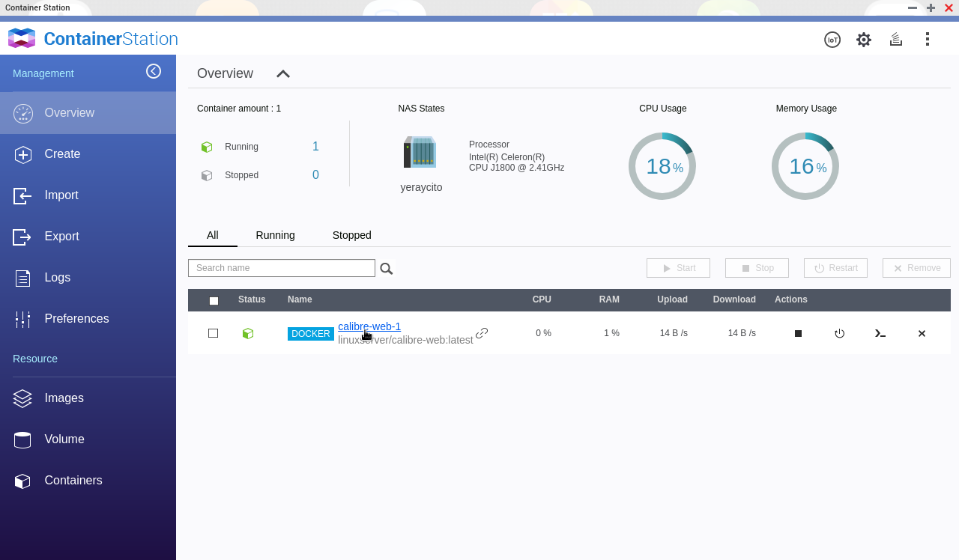Open the calibre-web-1 container link
The height and width of the screenshot is (560, 959).
pyautogui.click(x=369, y=326)
